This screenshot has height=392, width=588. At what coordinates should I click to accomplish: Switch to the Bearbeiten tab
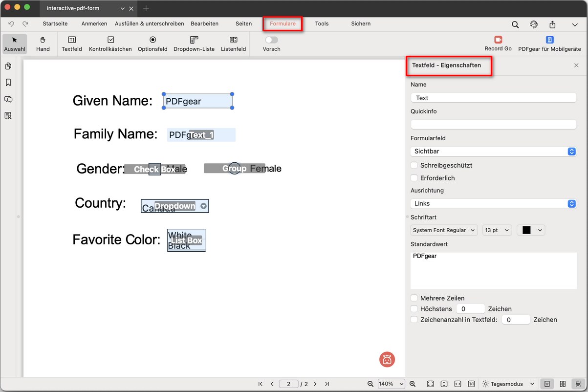[x=204, y=23]
